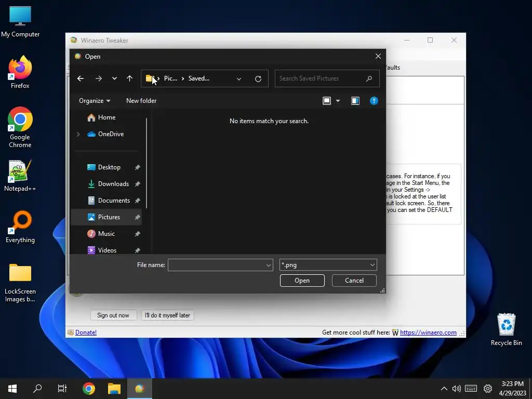Viewport: 532px width, 399px height.
Task: Click the pin icon beside Music
Action: pyautogui.click(x=137, y=234)
